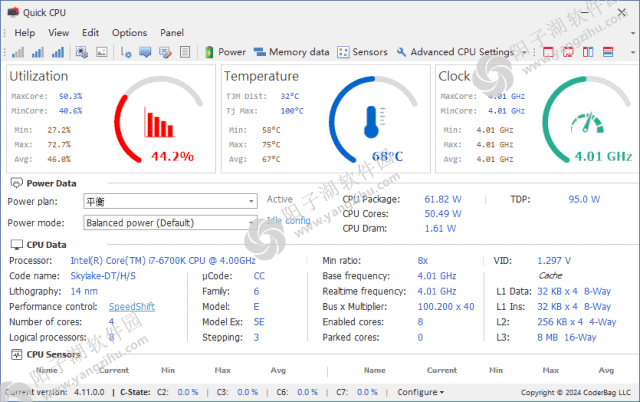Click the two-bar signal level icon
The width and height of the screenshot is (640, 402).
[x=38, y=52]
